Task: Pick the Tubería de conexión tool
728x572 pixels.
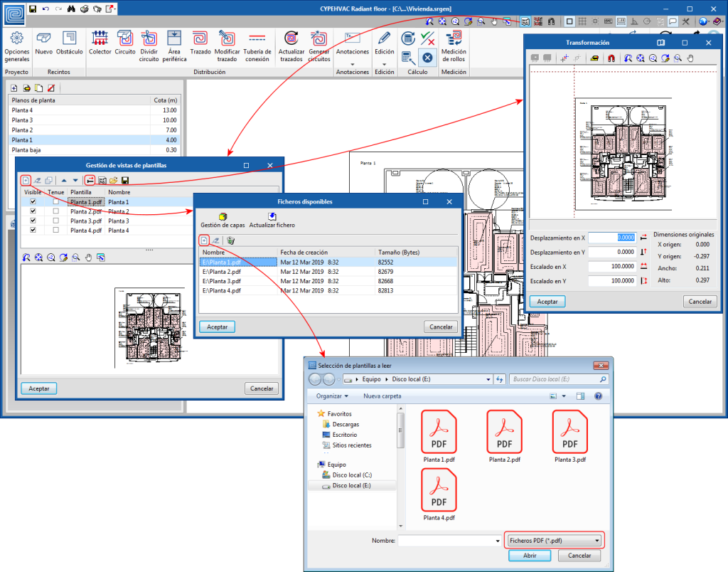Action: point(257,46)
